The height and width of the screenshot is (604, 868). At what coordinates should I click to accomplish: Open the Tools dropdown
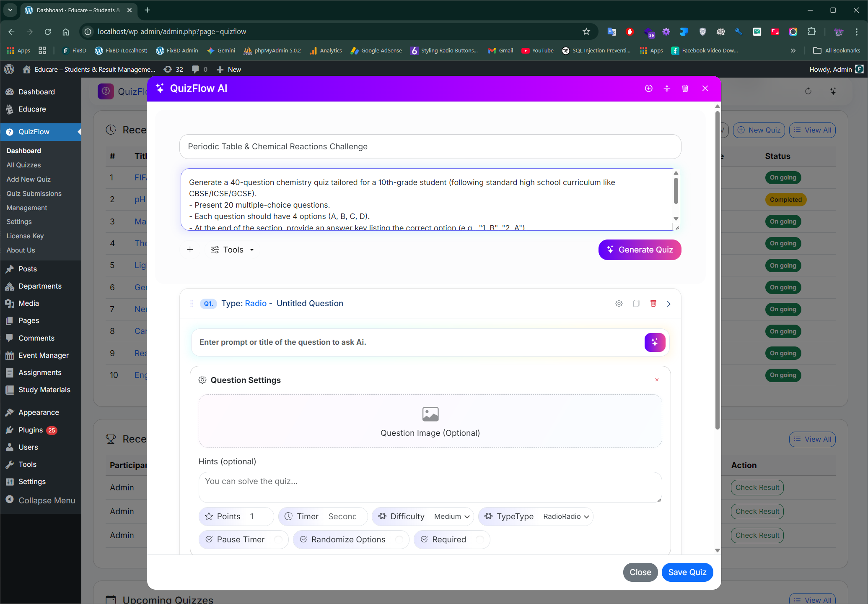[x=233, y=250]
